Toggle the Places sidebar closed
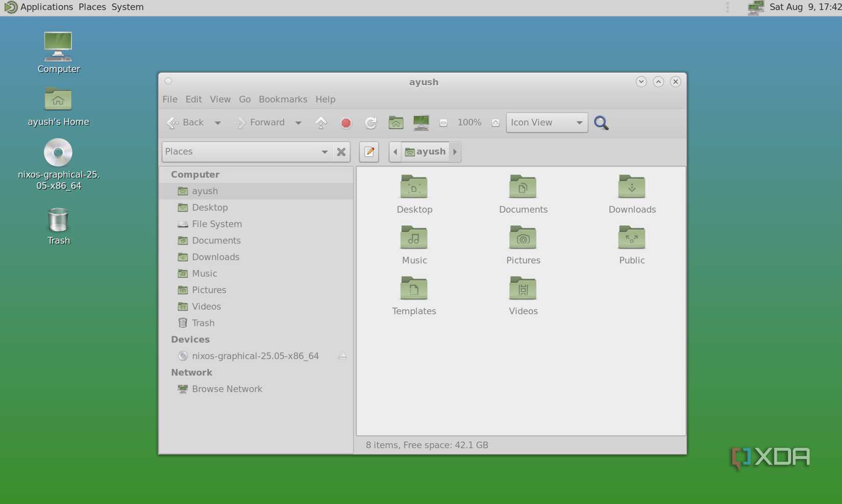 341,152
